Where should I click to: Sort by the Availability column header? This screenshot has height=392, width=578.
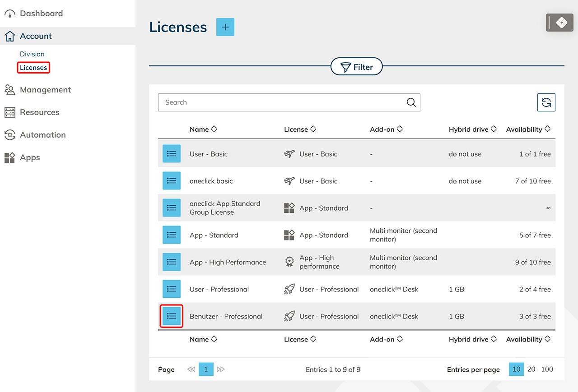coord(528,129)
